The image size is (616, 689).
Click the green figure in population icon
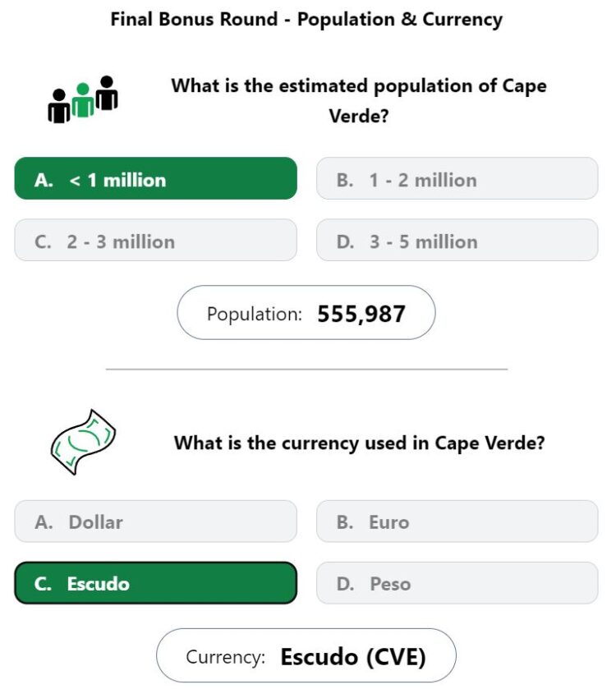click(83, 100)
